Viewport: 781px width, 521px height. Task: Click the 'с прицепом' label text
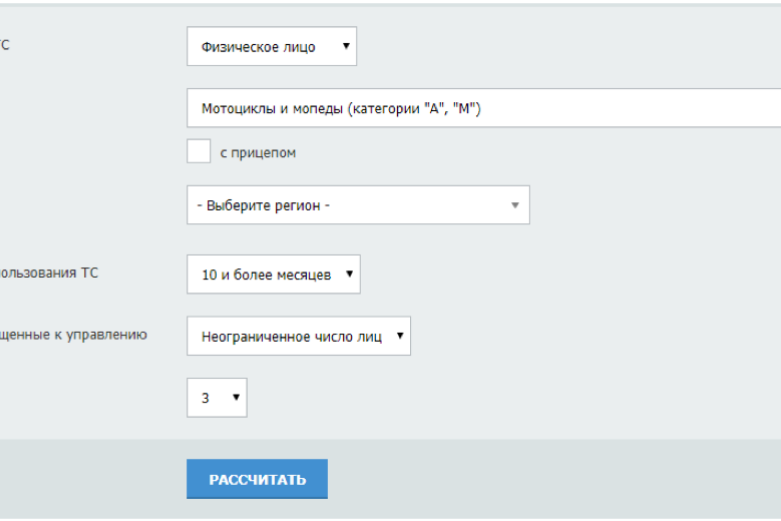(x=257, y=153)
